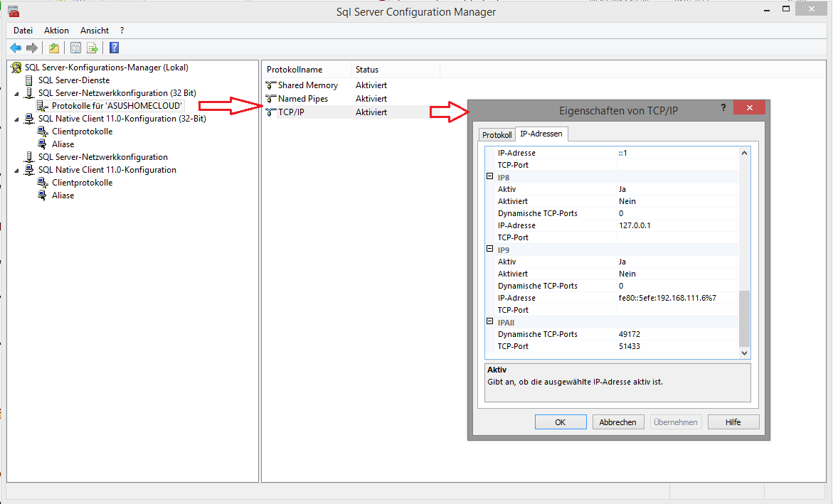The height and width of the screenshot is (504, 833).
Task: Click the properties toolbar icon
Action: tap(75, 48)
